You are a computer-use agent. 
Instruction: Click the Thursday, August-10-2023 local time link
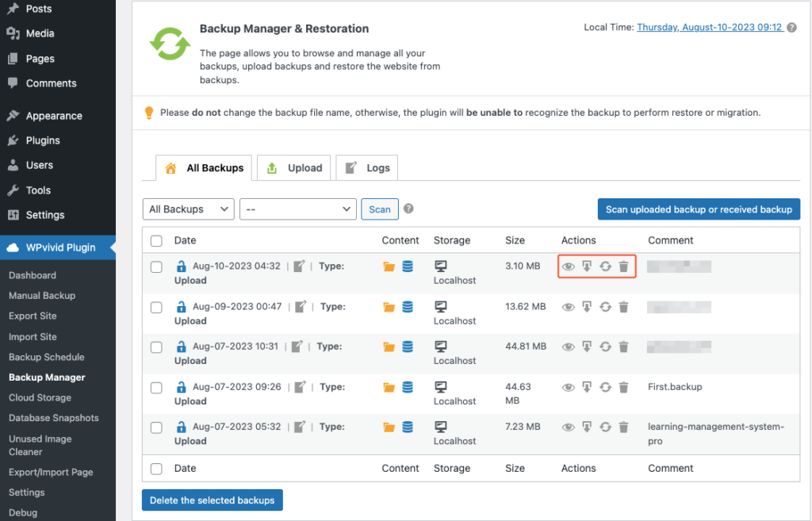pos(710,26)
